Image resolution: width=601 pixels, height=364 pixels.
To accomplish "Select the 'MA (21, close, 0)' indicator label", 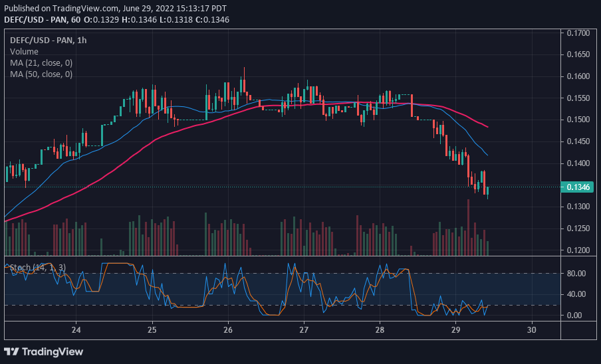I will click(x=41, y=63).
